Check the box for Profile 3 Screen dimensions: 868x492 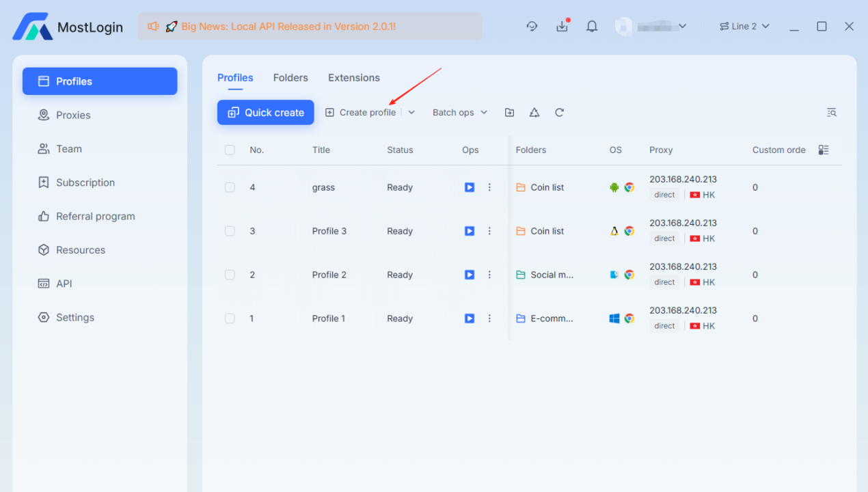pos(230,231)
